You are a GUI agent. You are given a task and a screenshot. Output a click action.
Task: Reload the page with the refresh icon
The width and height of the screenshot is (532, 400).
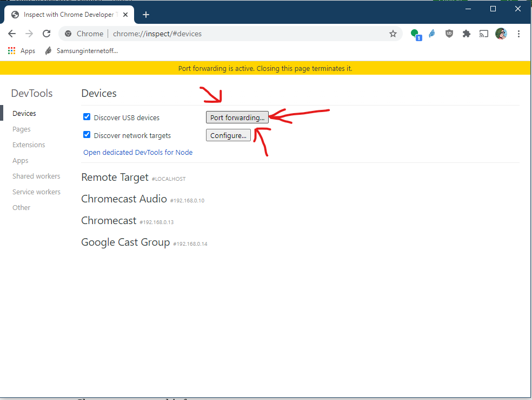pyautogui.click(x=46, y=33)
